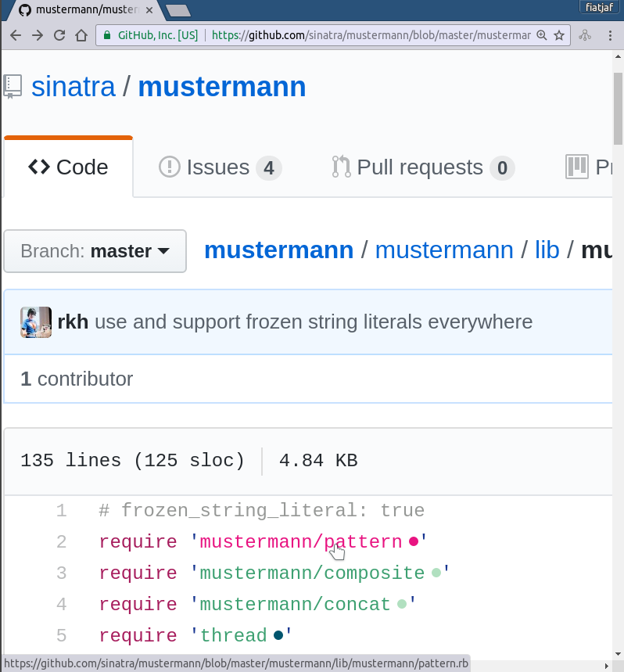Click the rkh avatar thumbnail

[36, 322]
